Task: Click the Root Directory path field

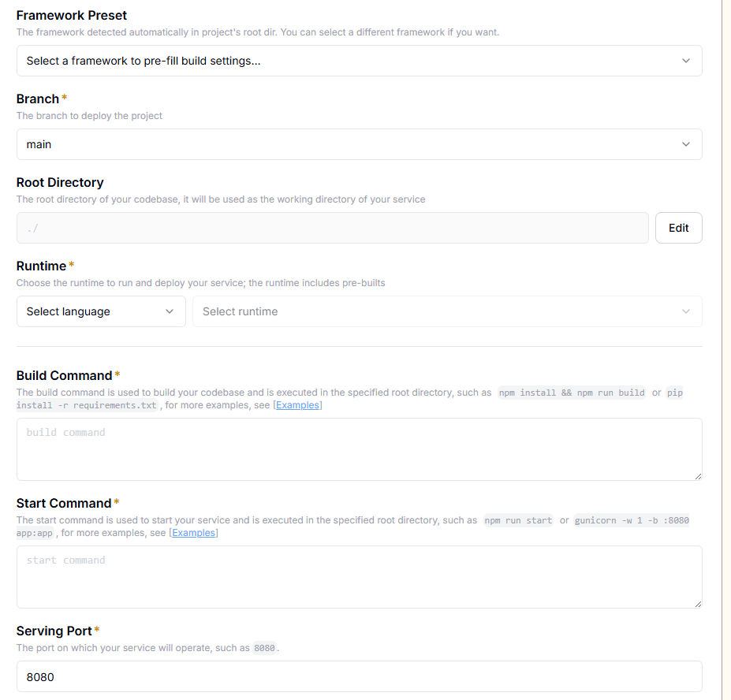Action: click(x=333, y=228)
